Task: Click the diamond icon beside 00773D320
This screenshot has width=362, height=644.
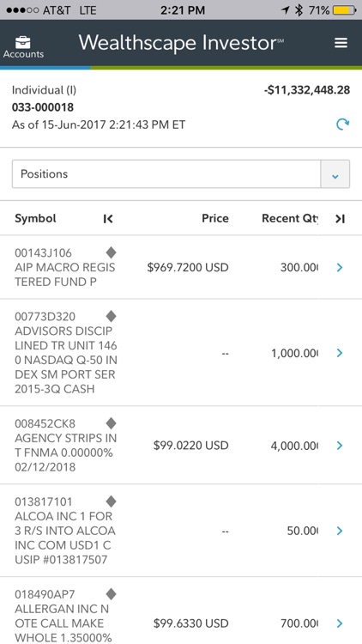Action: click(111, 316)
